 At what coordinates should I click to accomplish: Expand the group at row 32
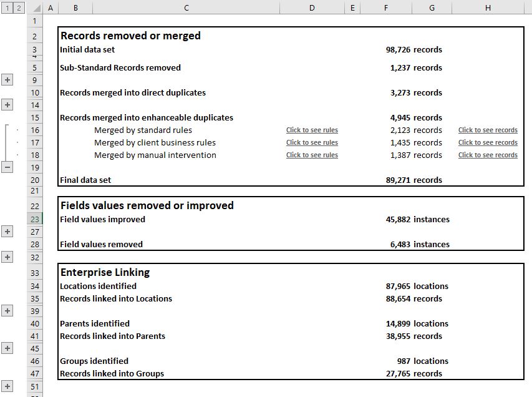click(7, 257)
